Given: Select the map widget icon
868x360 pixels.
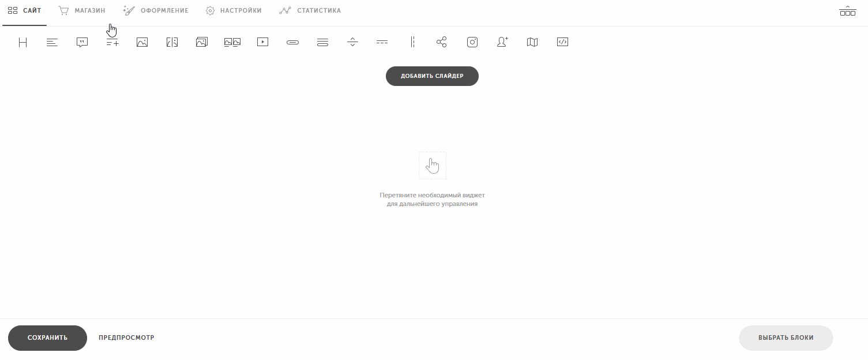Looking at the screenshot, I should tap(532, 42).
